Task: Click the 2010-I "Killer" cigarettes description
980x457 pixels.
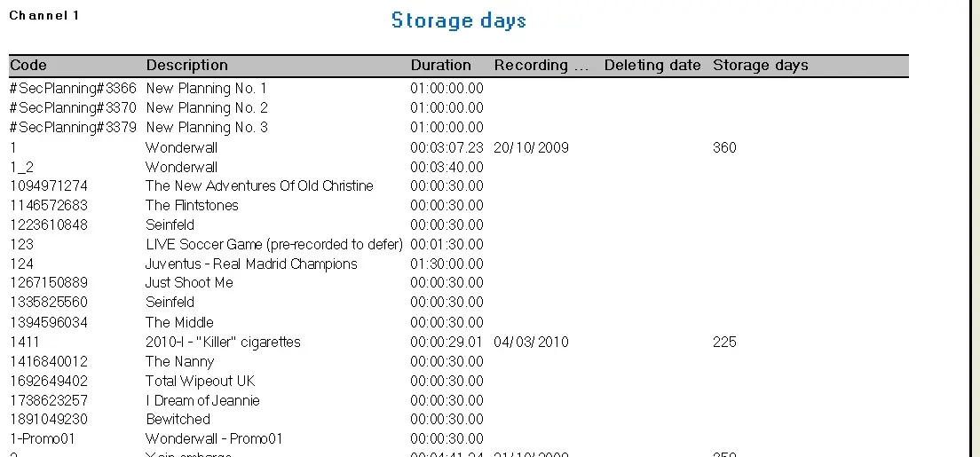Action: click(223, 343)
